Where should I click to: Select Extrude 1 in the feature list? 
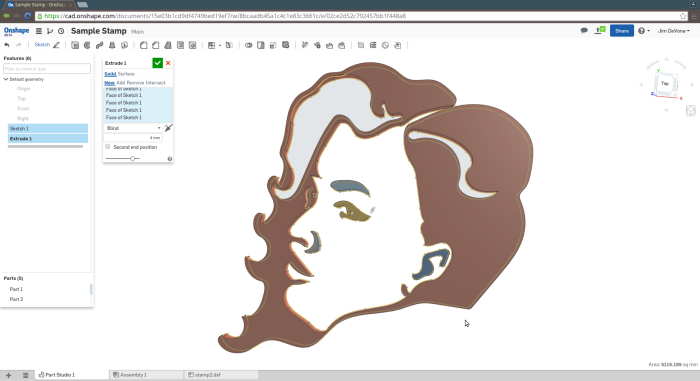[48, 138]
